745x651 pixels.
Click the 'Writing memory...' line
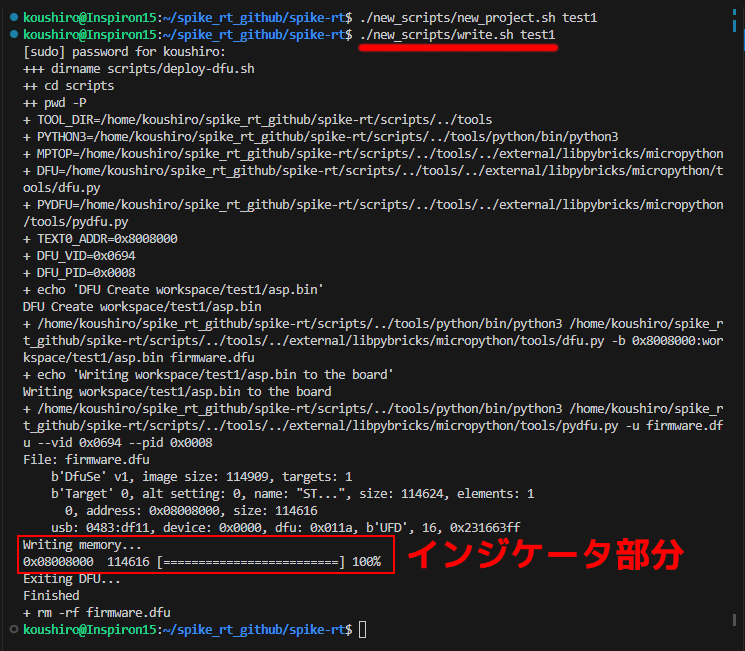point(82,545)
